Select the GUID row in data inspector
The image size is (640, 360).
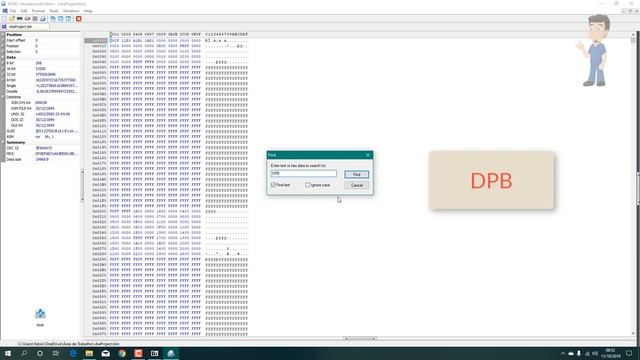coord(43,131)
